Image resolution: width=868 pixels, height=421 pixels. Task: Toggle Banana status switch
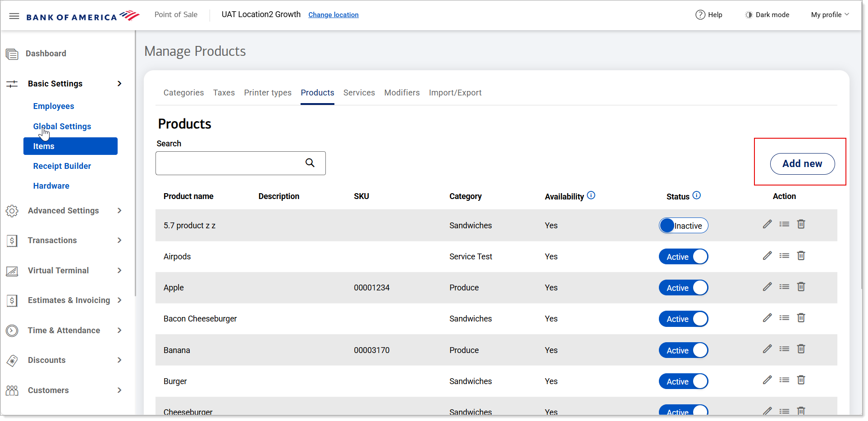click(683, 350)
